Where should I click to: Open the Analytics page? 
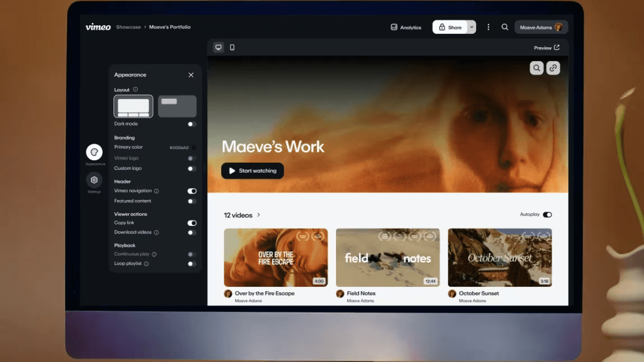point(406,27)
